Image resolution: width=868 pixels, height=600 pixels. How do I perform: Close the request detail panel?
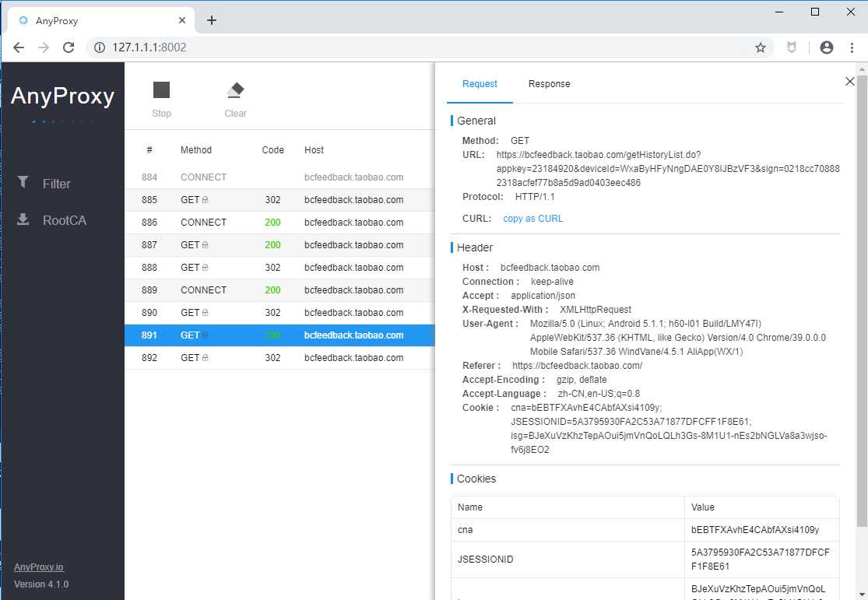point(850,82)
